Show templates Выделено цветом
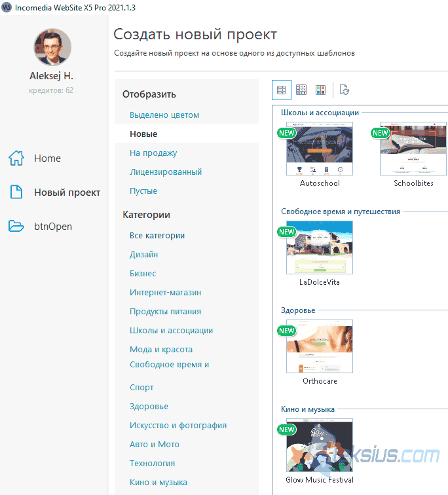Screen dimensions: 448x495 (x=164, y=115)
